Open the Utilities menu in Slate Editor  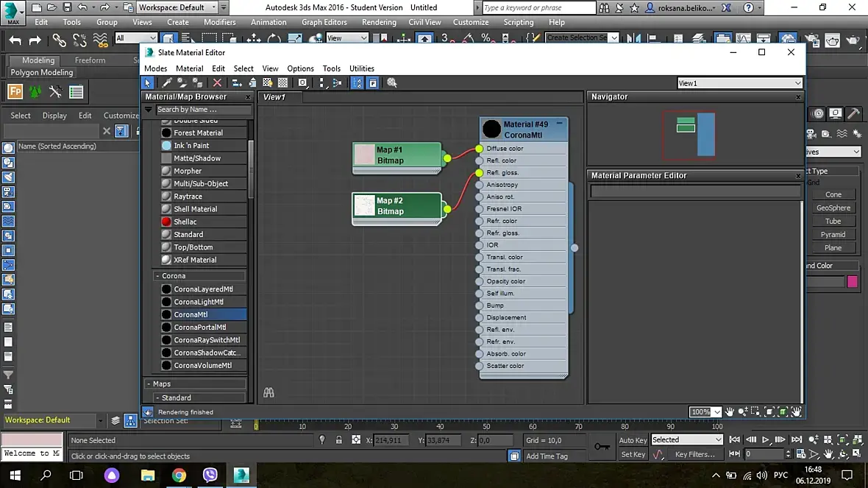(x=361, y=68)
